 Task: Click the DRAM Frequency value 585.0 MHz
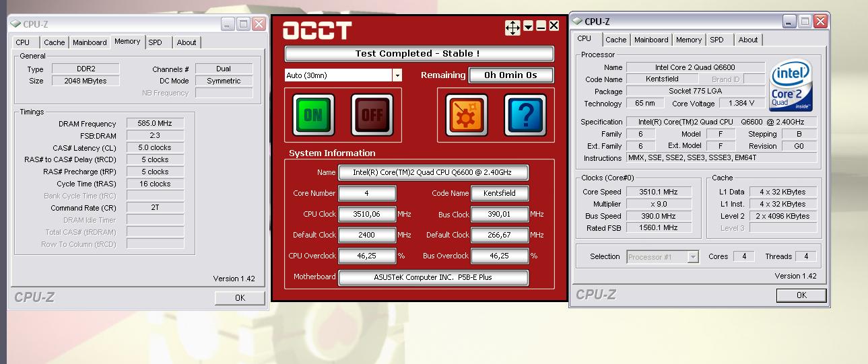point(155,124)
